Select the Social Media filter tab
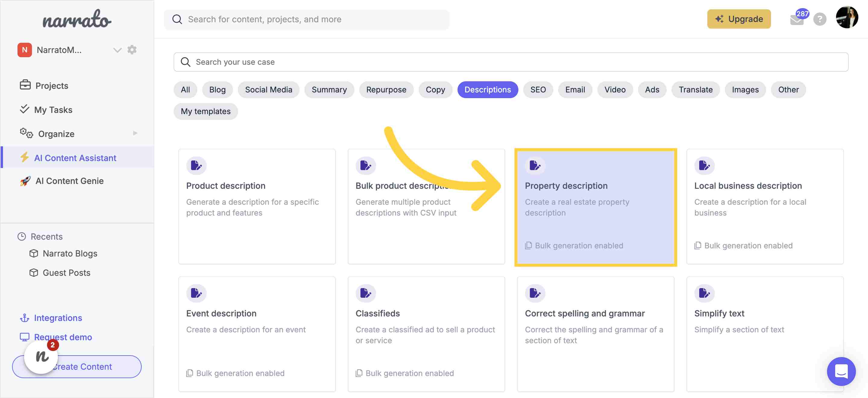This screenshot has height=398, width=868. pyautogui.click(x=269, y=90)
